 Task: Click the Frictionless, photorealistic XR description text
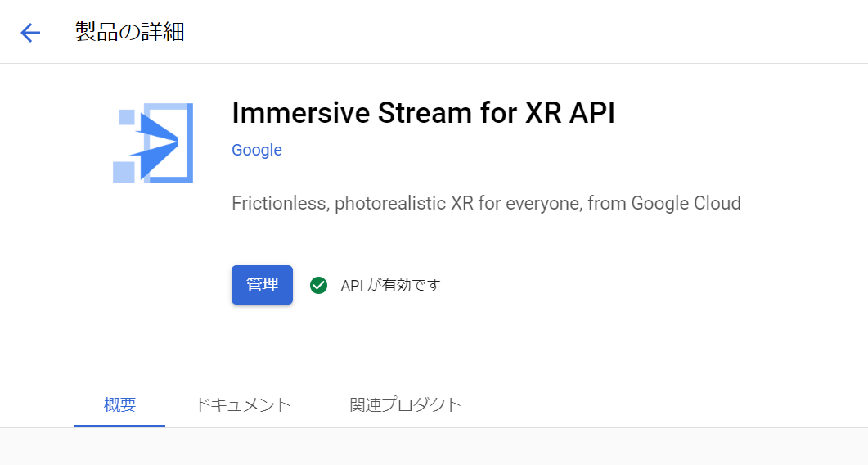point(486,203)
